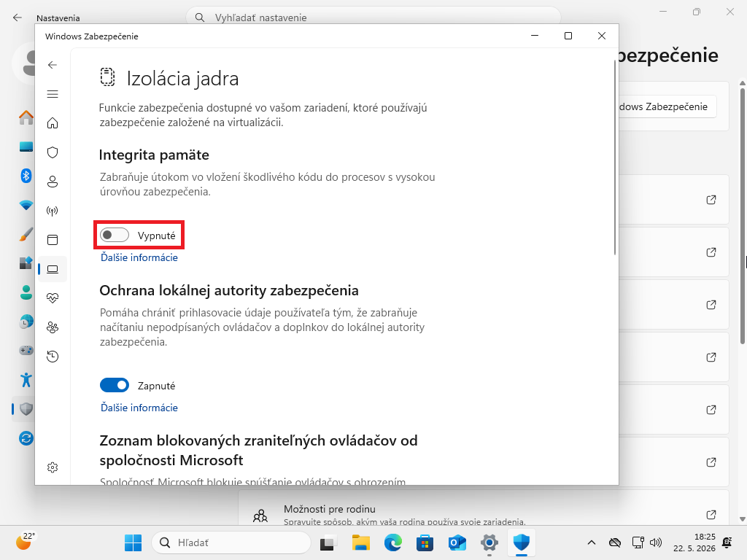This screenshot has width=747, height=560.
Task: Open weather widget showing 22°
Action: tap(26, 542)
